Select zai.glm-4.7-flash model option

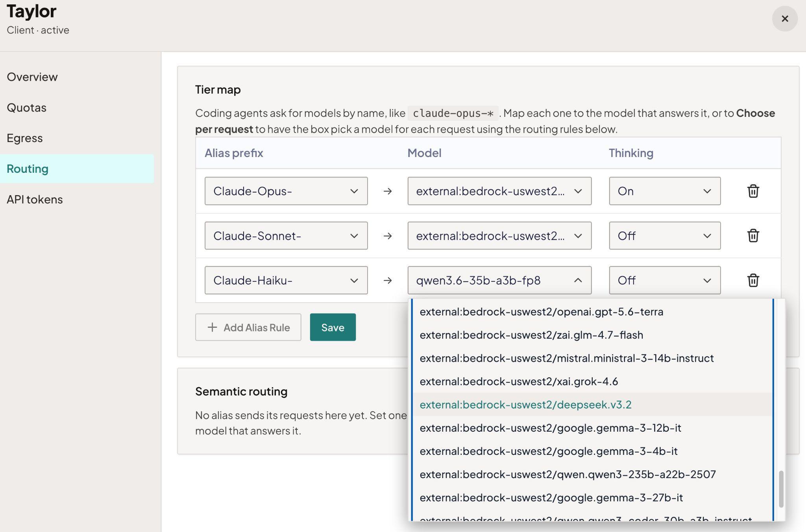click(593, 335)
